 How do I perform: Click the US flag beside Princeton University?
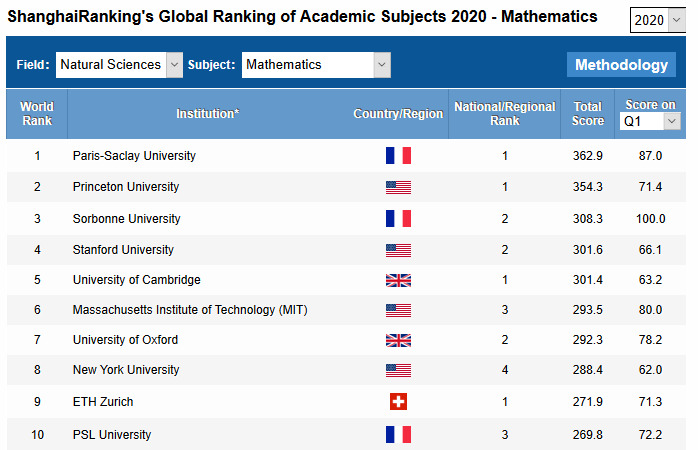[x=398, y=187]
